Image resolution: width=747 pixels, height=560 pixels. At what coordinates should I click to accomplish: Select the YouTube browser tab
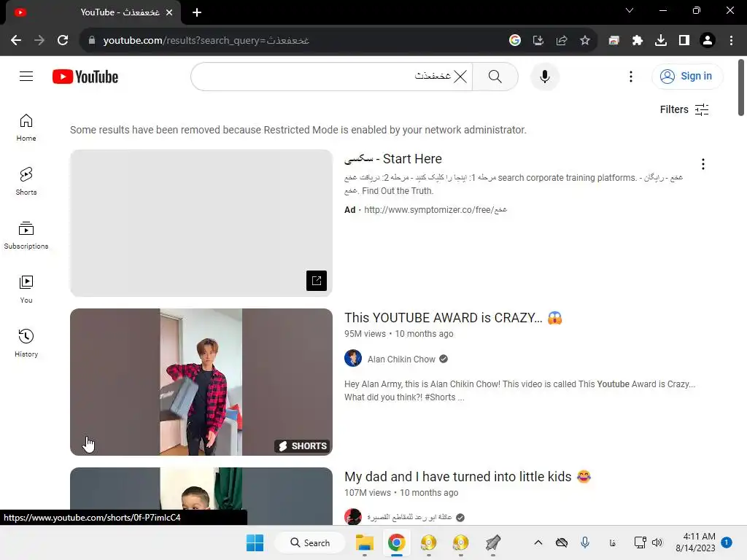[93, 12]
